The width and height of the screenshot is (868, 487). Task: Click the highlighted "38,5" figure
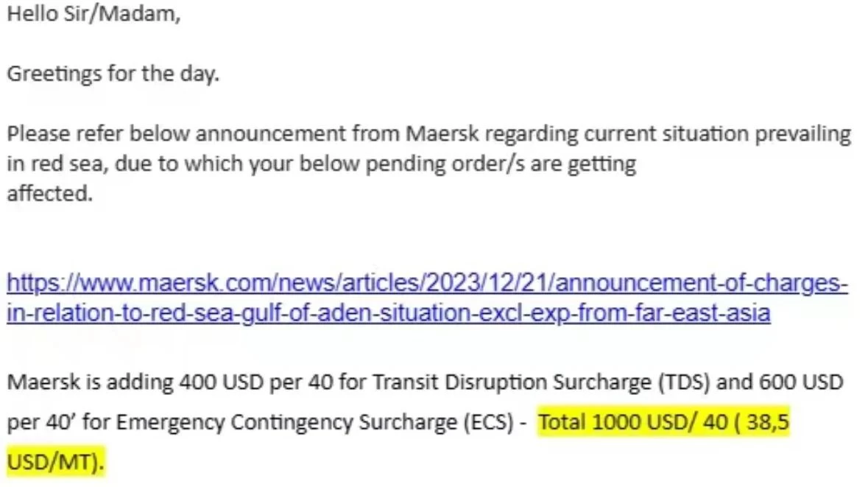767,422
